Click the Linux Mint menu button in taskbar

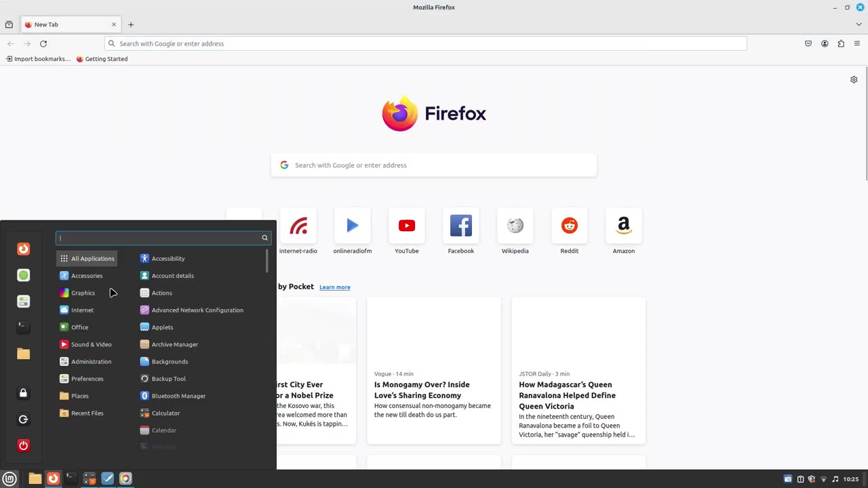coord(10,479)
